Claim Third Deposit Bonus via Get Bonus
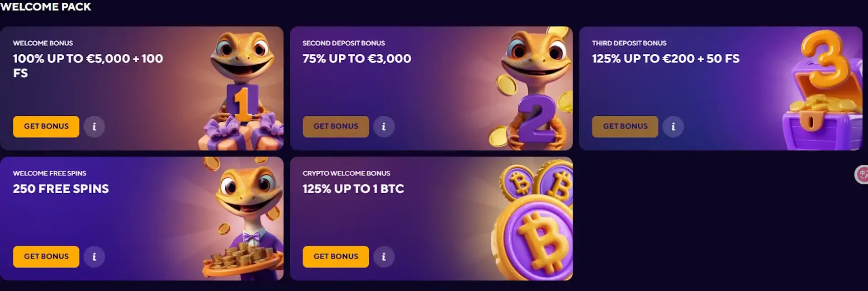Image resolution: width=868 pixels, height=291 pixels. 625,126
